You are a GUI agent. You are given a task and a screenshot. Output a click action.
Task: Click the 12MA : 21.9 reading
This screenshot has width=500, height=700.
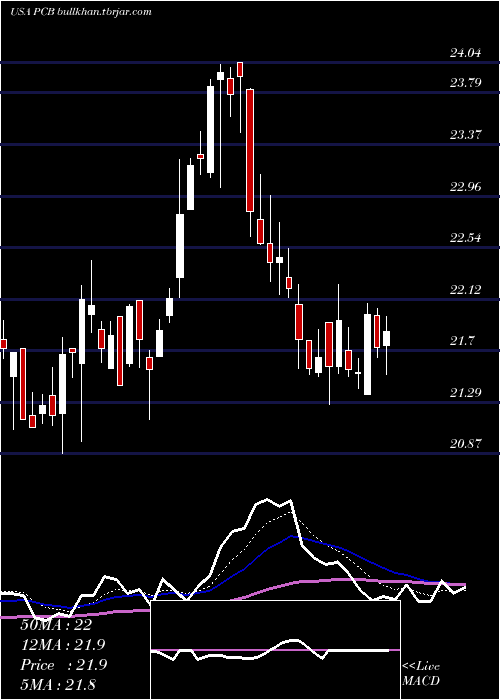tap(63, 645)
